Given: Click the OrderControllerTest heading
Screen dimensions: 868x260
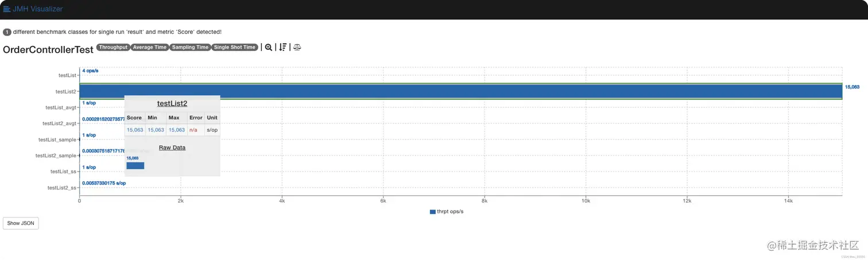Looking at the screenshot, I should pos(48,49).
